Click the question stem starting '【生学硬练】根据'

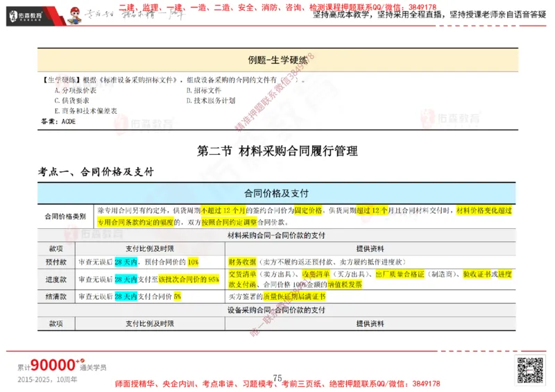click(173, 80)
